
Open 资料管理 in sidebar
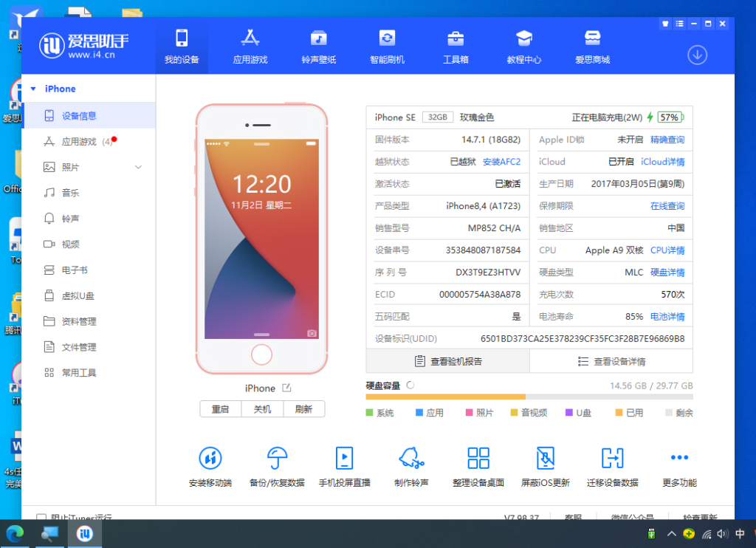click(x=89, y=321)
